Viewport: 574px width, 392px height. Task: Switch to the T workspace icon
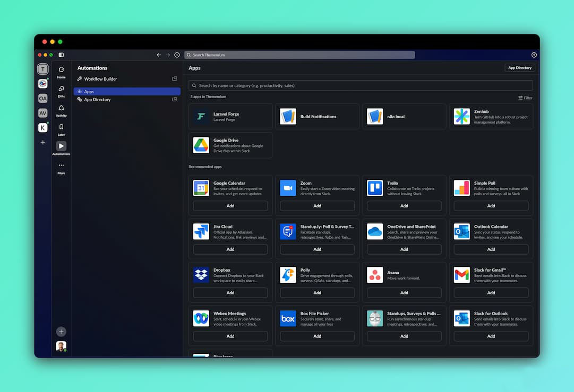[x=43, y=69]
